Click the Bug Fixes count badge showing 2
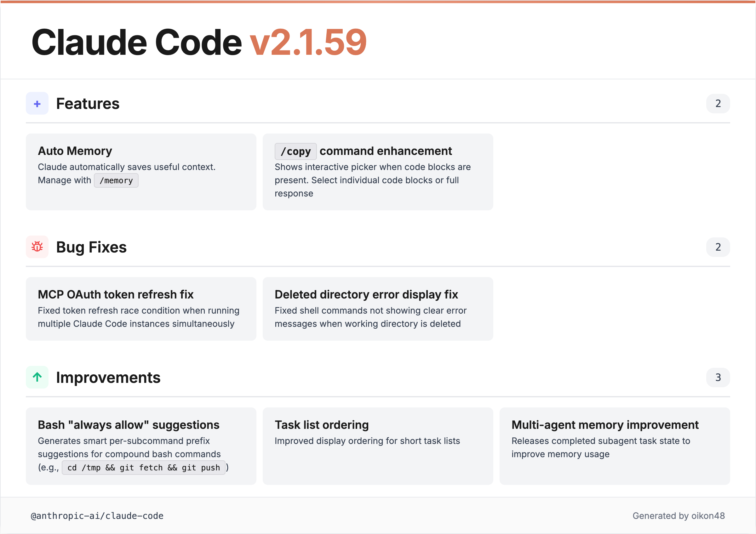 point(718,247)
